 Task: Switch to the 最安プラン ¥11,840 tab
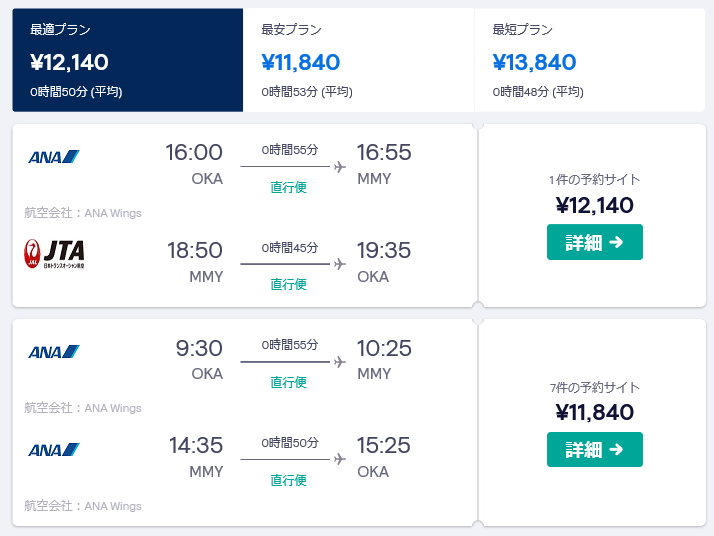click(358, 60)
